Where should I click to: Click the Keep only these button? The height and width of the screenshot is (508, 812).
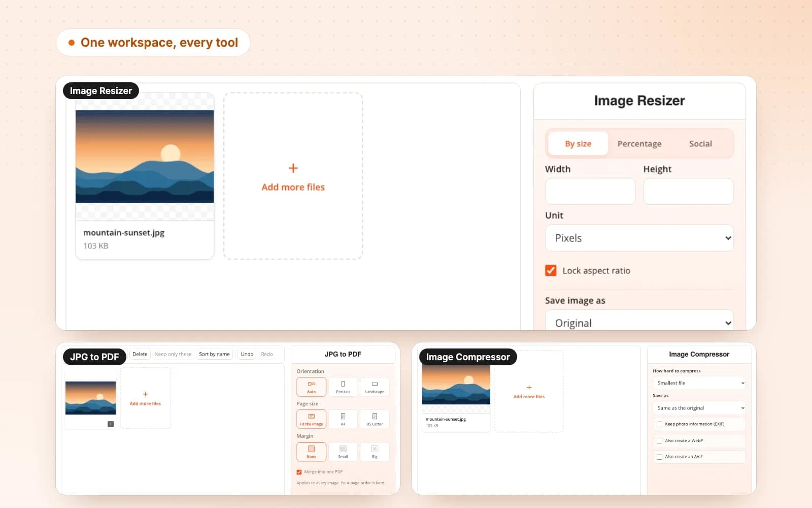point(173,354)
